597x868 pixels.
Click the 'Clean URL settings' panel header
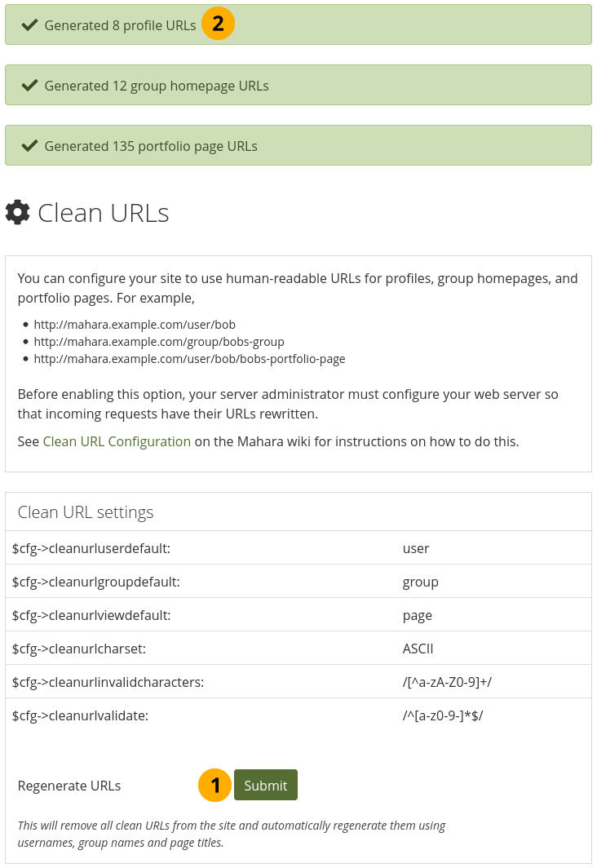coord(86,512)
